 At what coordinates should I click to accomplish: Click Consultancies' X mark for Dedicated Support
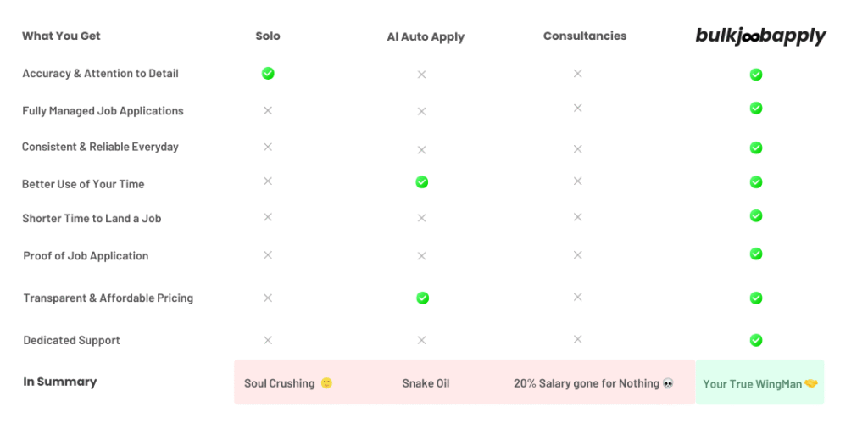click(x=577, y=339)
